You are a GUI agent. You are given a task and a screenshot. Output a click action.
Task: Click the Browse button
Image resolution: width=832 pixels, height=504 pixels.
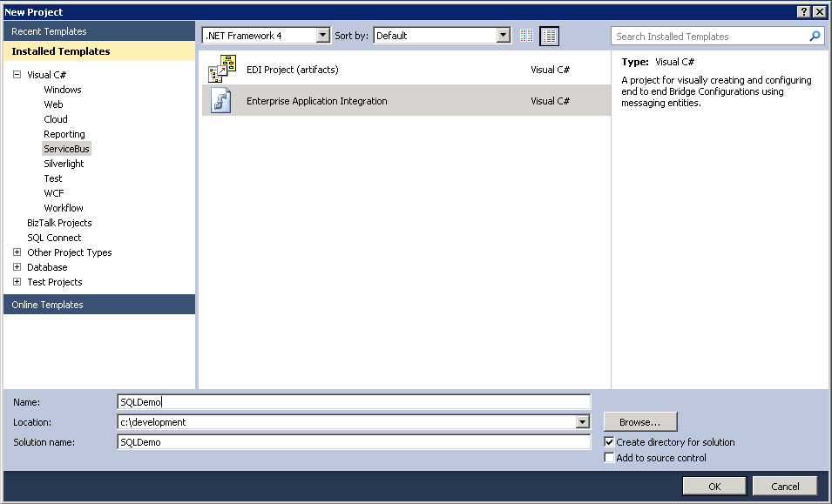pos(639,422)
